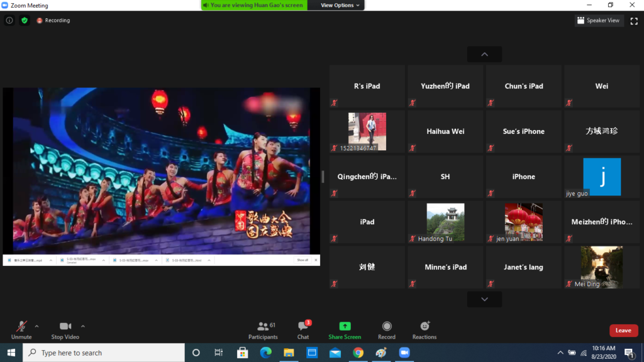Stop the video camera

(x=65, y=330)
